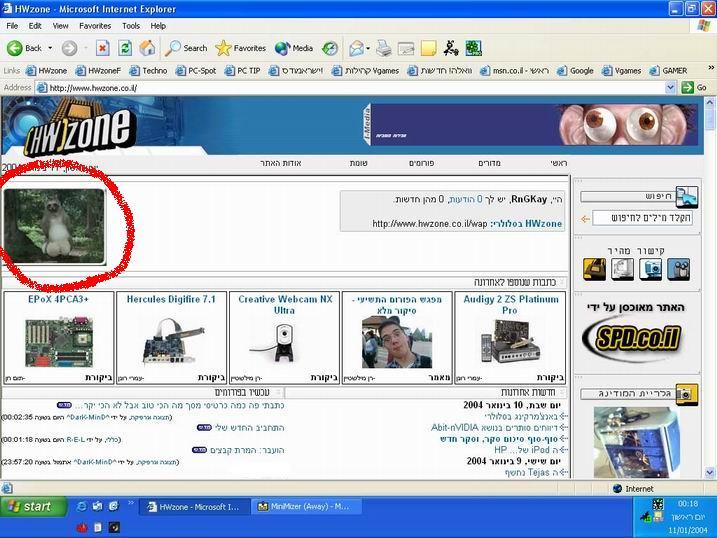Open the HWzoneF link in Links bar

tap(98, 71)
